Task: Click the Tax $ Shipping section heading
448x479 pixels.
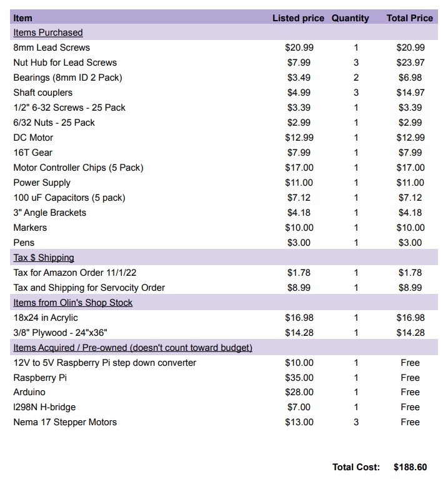Action: [x=44, y=258]
